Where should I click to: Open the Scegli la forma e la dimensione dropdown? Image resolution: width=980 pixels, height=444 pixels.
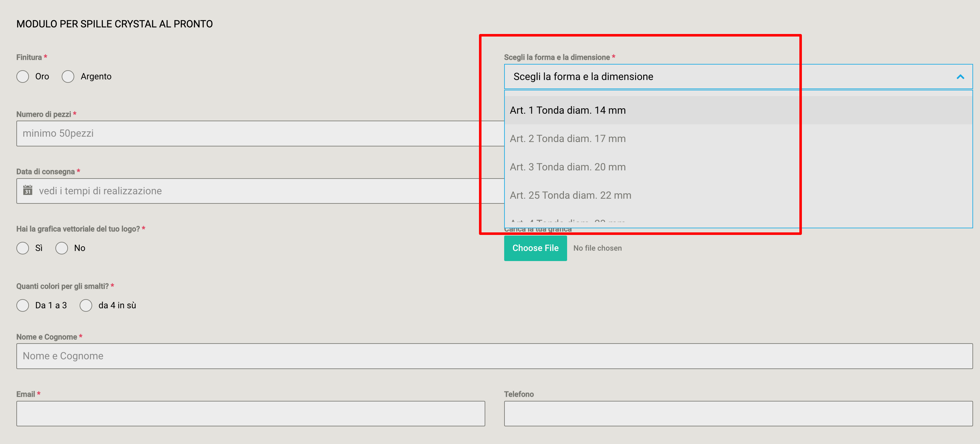pos(738,77)
